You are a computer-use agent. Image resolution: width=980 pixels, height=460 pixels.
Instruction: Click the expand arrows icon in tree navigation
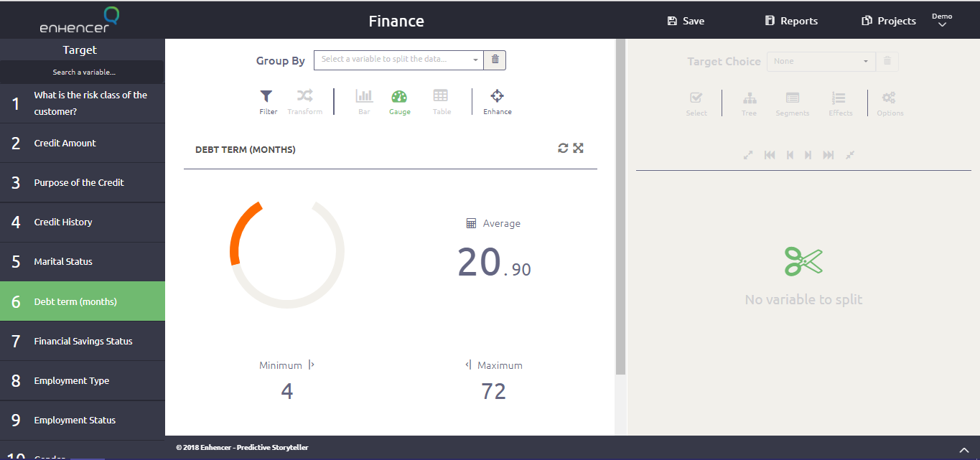(x=748, y=155)
